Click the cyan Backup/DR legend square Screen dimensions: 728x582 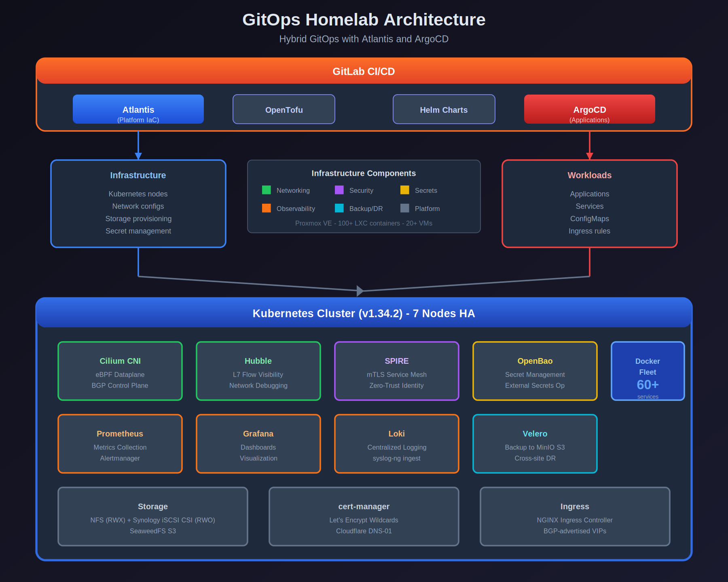[339, 209]
